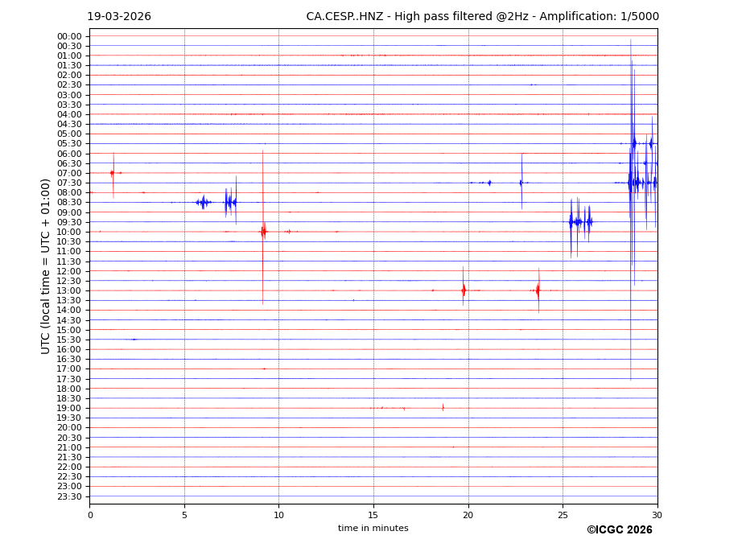Screen dimensions: 746x560
Task: Select the CA.CESP..HNZ plot title
Action: pos(482,17)
